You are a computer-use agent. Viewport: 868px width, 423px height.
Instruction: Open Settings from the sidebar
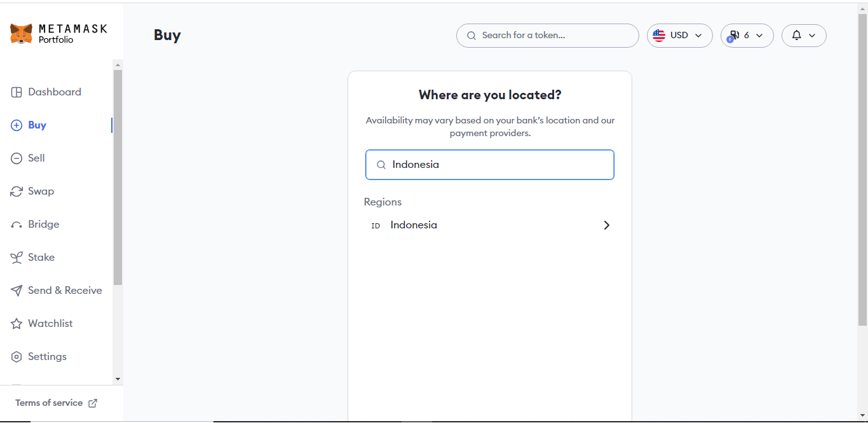(47, 357)
